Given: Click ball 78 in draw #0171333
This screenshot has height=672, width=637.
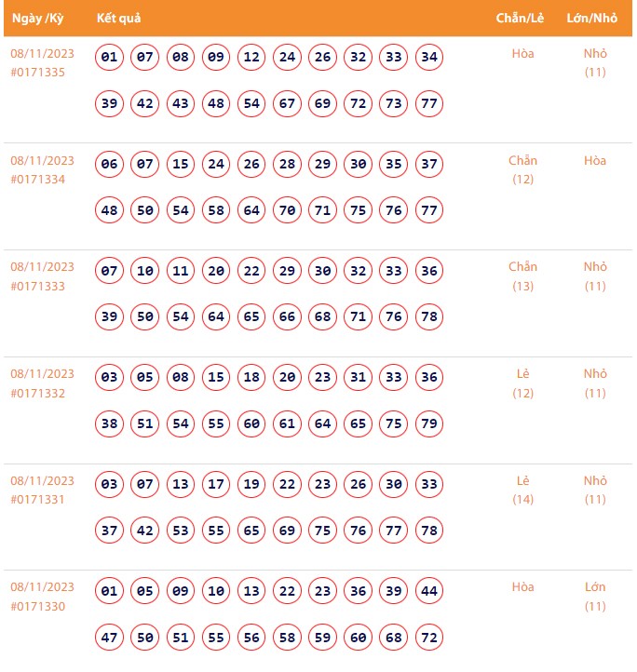Looking at the screenshot, I should [x=429, y=317].
